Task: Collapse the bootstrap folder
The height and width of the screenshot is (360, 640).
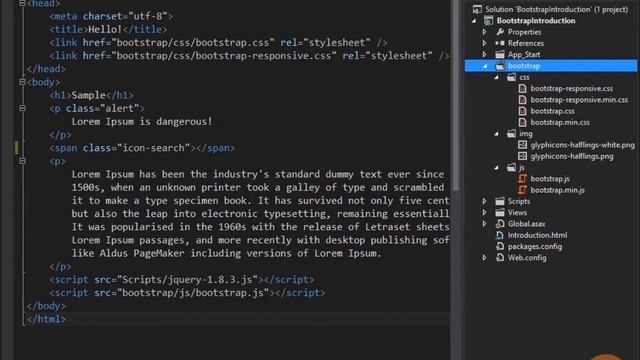Action: pyautogui.click(x=485, y=66)
